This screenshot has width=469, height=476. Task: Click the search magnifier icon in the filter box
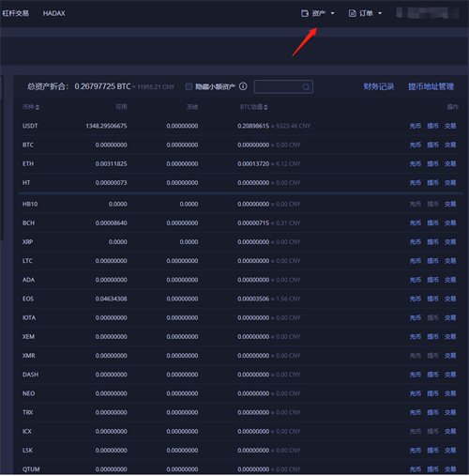306,87
